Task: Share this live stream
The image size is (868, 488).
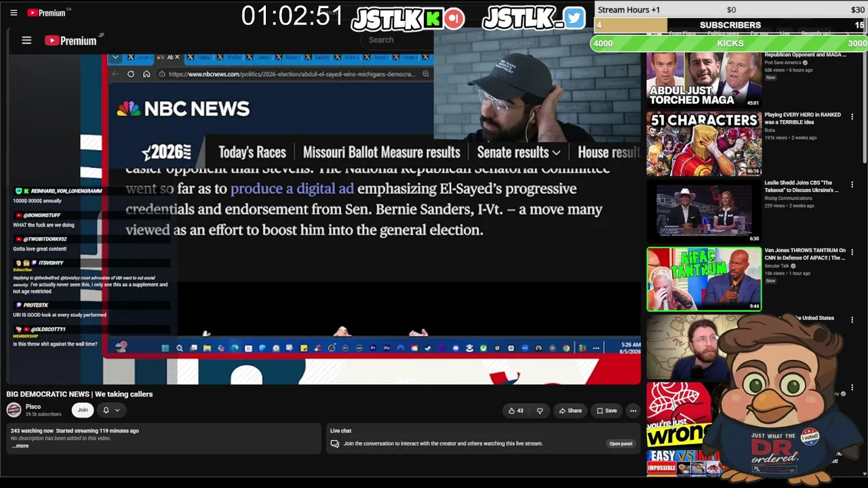Action: coord(570,411)
